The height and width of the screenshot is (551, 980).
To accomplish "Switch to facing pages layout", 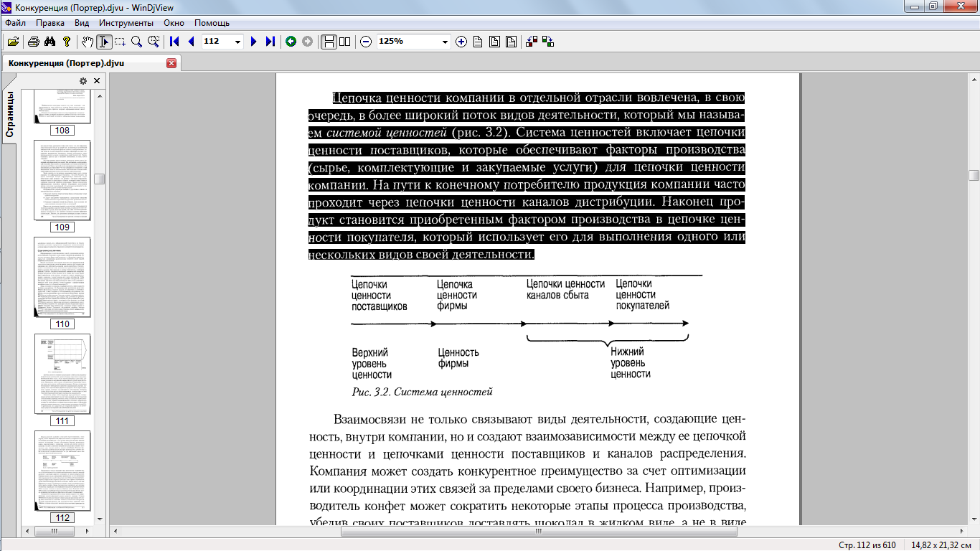I will pyautogui.click(x=345, y=42).
